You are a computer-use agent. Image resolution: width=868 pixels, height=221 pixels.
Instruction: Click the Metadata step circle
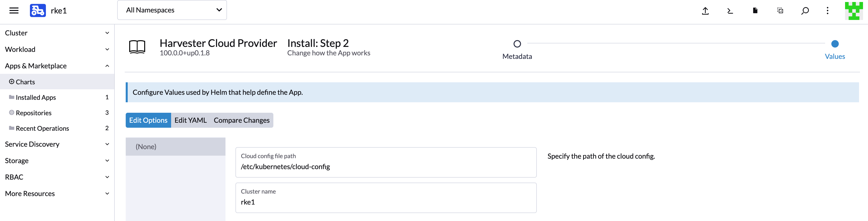517,44
